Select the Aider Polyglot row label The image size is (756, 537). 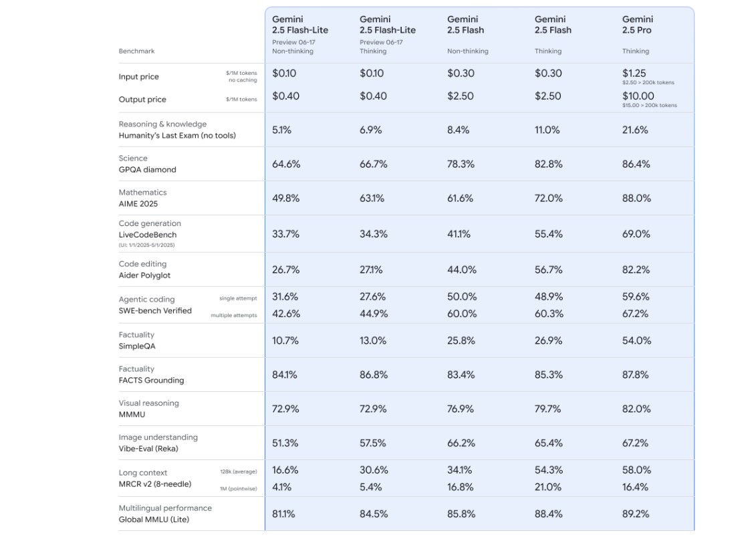point(144,276)
